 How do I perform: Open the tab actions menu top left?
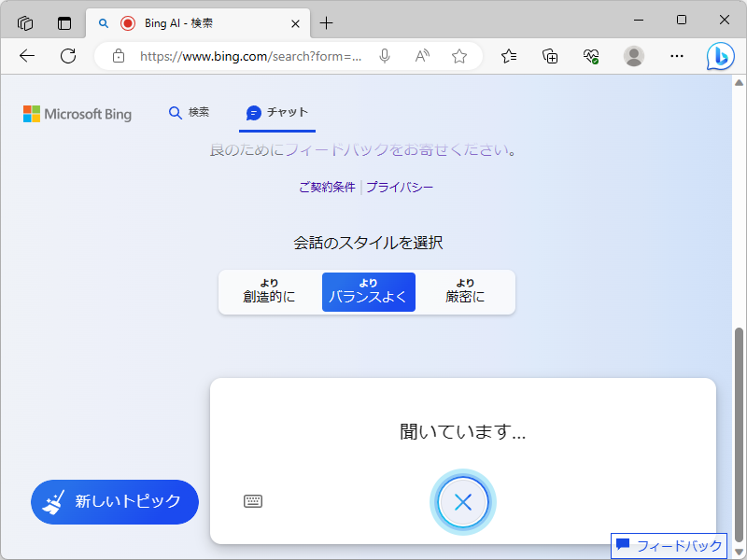click(x=25, y=22)
